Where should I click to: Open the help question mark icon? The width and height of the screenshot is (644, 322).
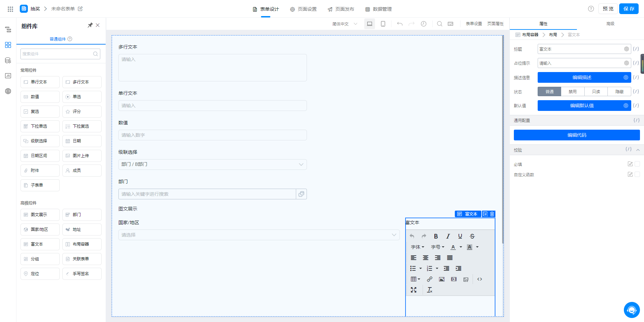591,9
